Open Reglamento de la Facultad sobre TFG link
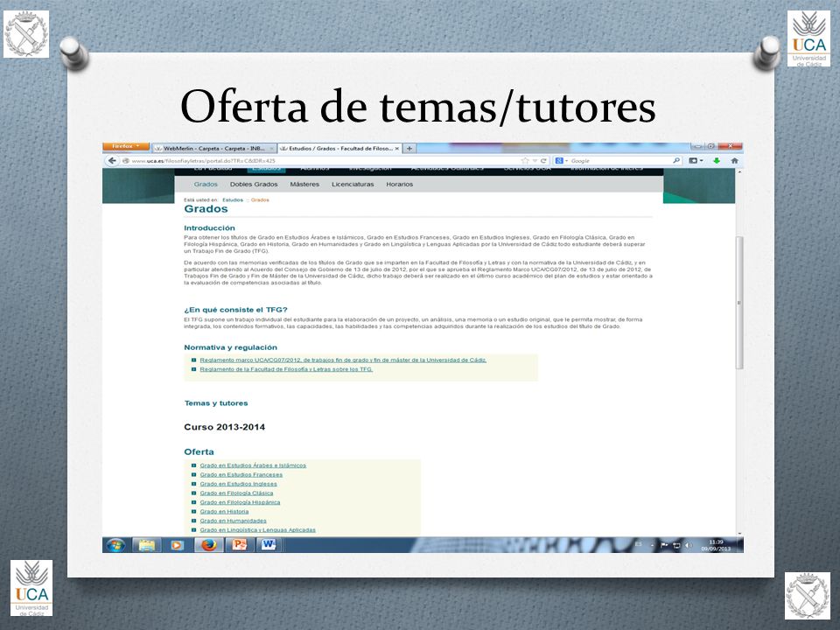The width and height of the screenshot is (840, 630). (286, 369)
